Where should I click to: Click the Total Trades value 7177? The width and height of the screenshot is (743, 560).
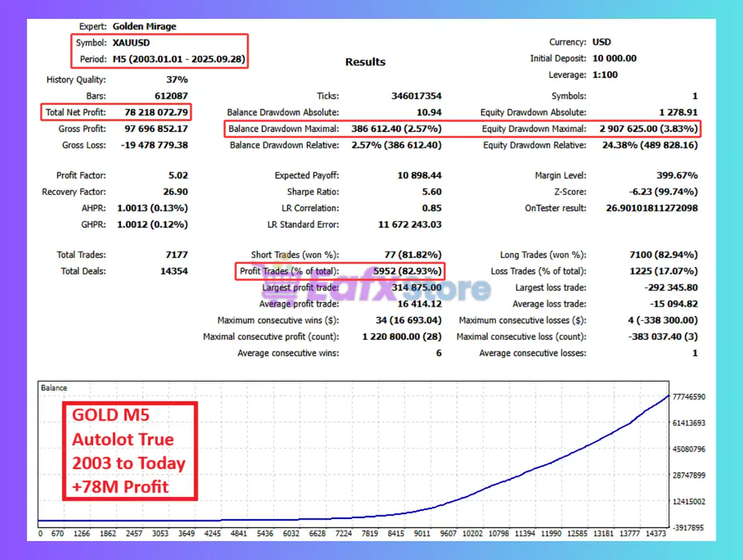176,255
